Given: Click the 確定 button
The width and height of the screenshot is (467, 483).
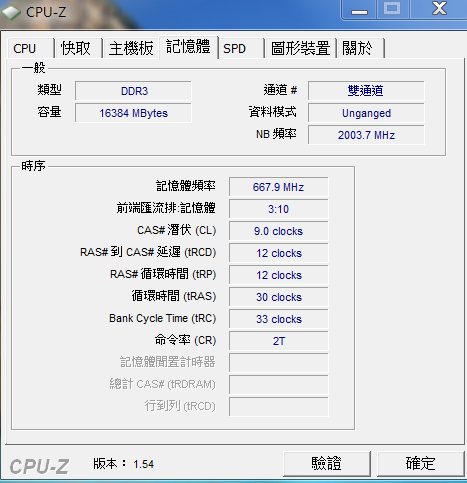Looking at the screenshot, I should pyautogui.click(x=421, y=464).
